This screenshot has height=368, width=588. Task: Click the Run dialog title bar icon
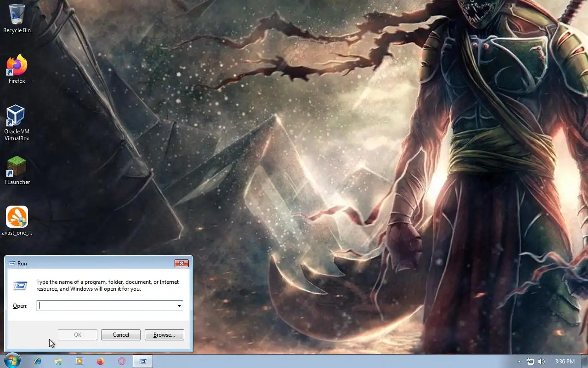coord(11,263)
